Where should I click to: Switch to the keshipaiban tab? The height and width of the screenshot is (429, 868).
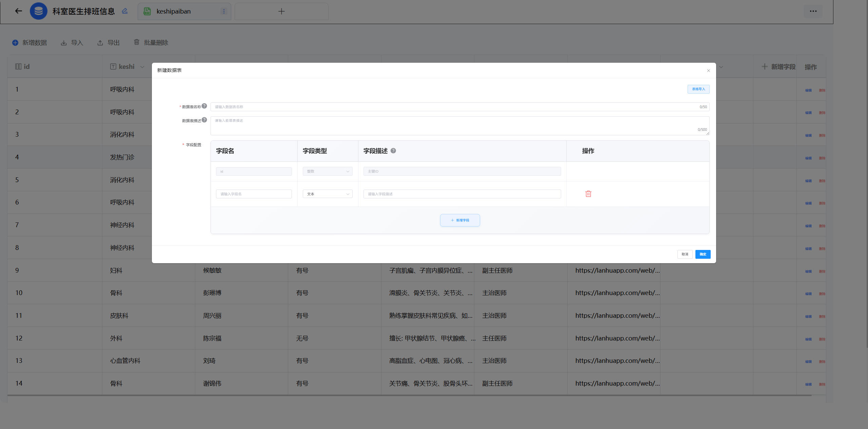click(174, 11)
